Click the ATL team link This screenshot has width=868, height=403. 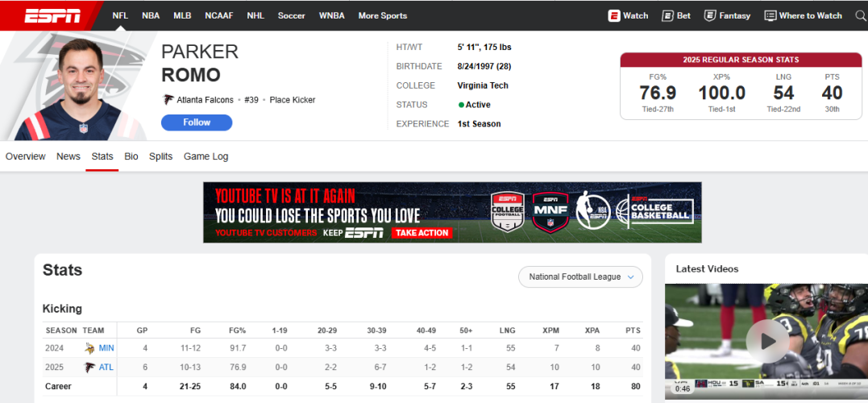pyautogui.click(x=106, y=368)
